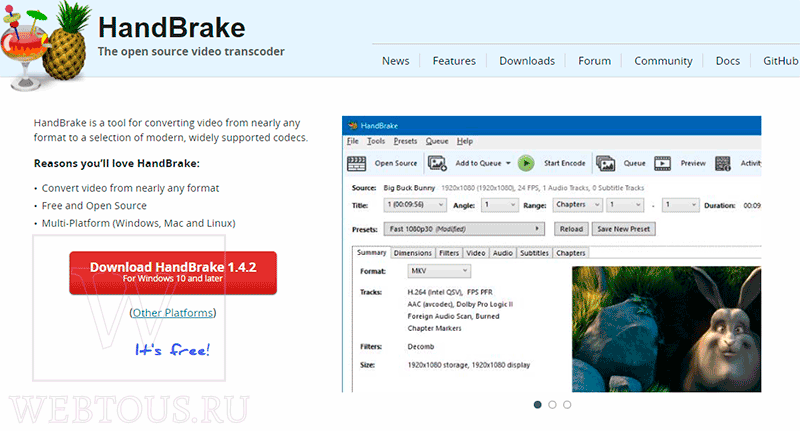Screen dimensions: 800x431
Task: Go to the Features page
Action: 454,61
